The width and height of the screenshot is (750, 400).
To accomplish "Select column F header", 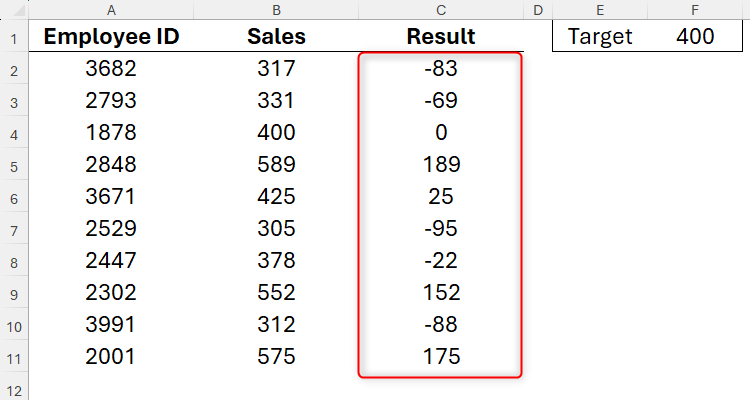I will (695, 10).
